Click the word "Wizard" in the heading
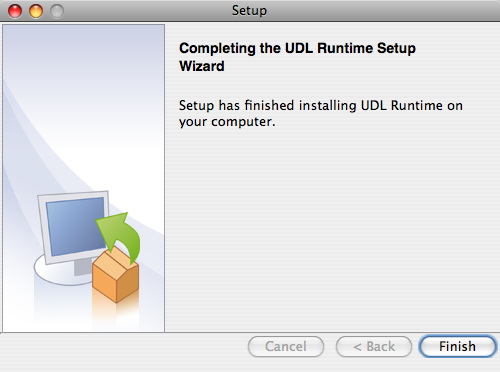Viewport: 500px width, 372px height. 202,66
